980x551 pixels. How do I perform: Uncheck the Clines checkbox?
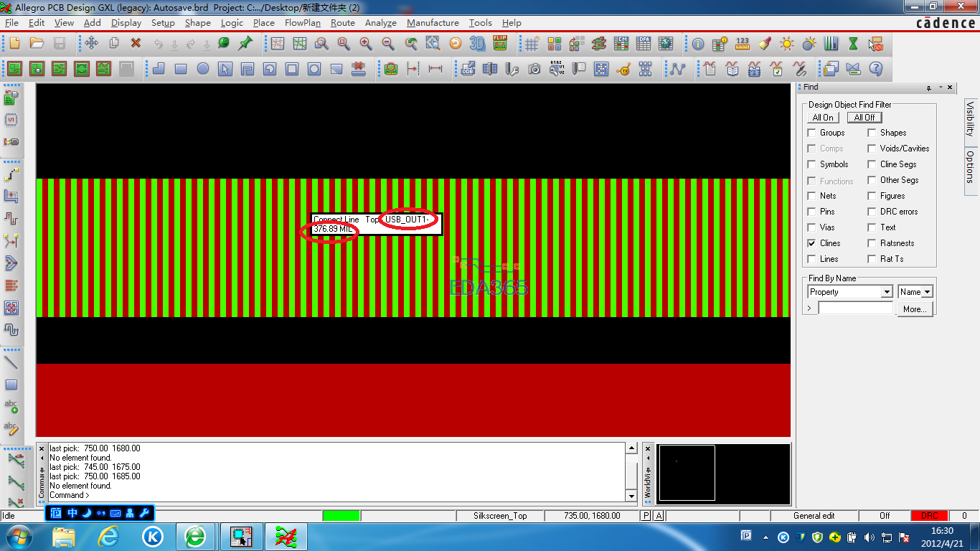(812, 243)
